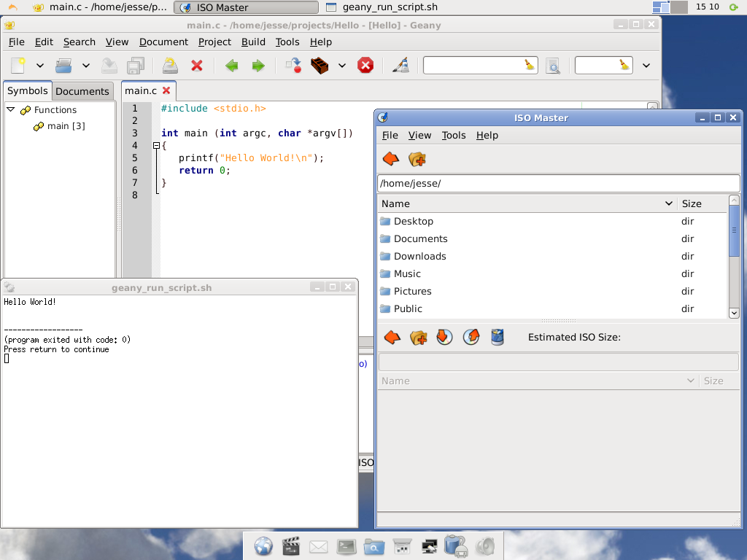Select the Desktop folder in ISO Master

tap(553, 222)
